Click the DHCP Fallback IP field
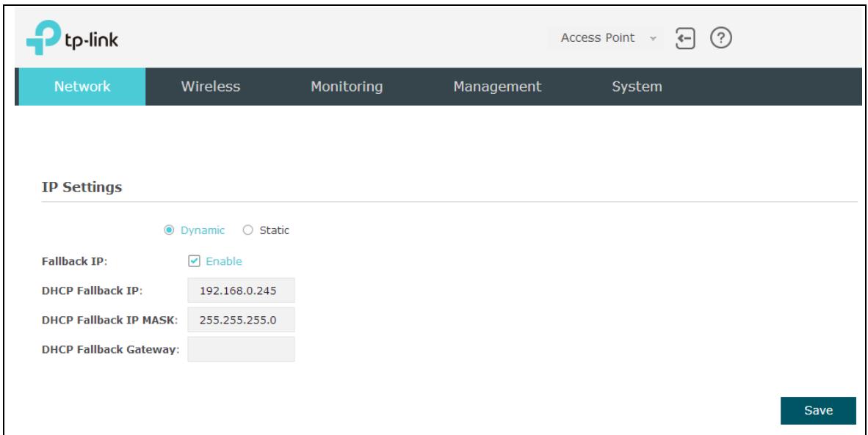 click(x=241, y=290)
